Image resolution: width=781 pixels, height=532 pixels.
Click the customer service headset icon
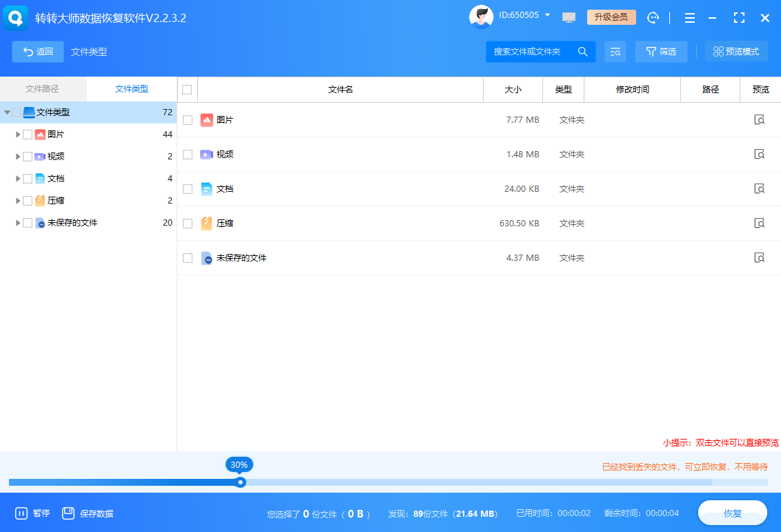click(653, 17)
